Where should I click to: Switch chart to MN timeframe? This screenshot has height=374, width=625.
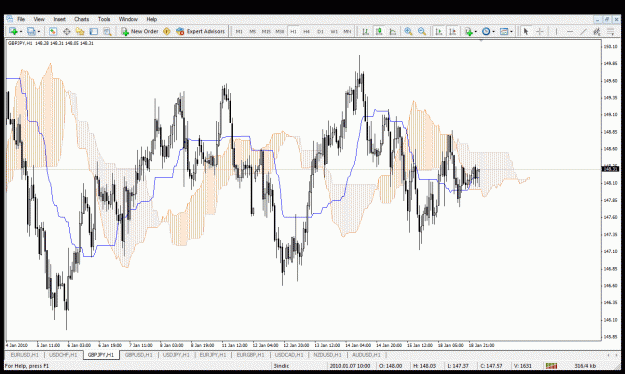tap(347, 31)
